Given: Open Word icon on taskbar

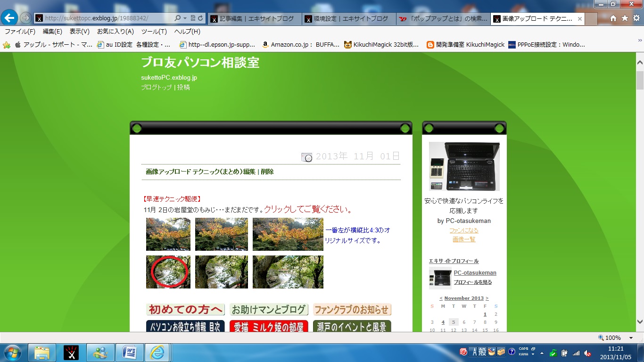Looking at the screenshot, I should 129,353.
